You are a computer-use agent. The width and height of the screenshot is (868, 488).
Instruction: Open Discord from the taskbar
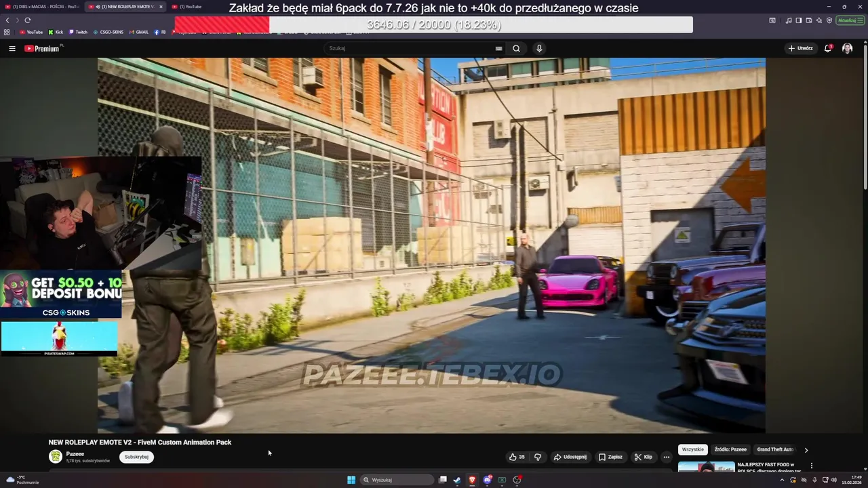(x=487, y=480)
